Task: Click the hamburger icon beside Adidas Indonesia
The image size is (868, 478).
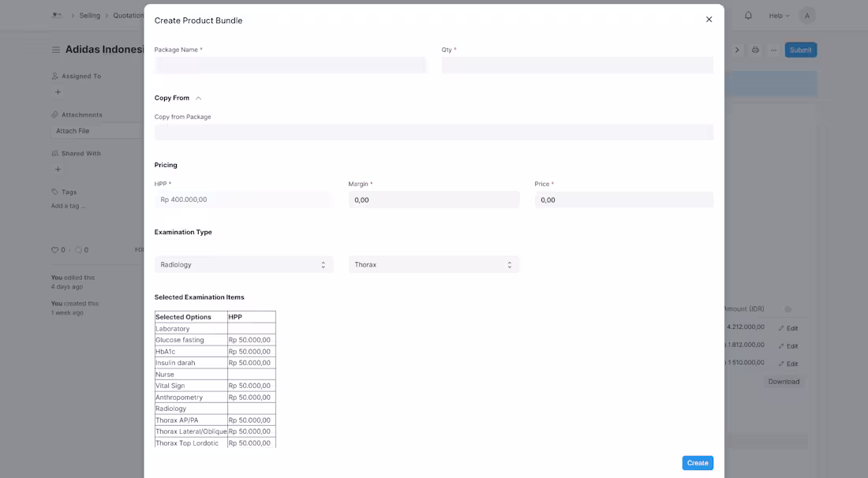Action: 55,49
